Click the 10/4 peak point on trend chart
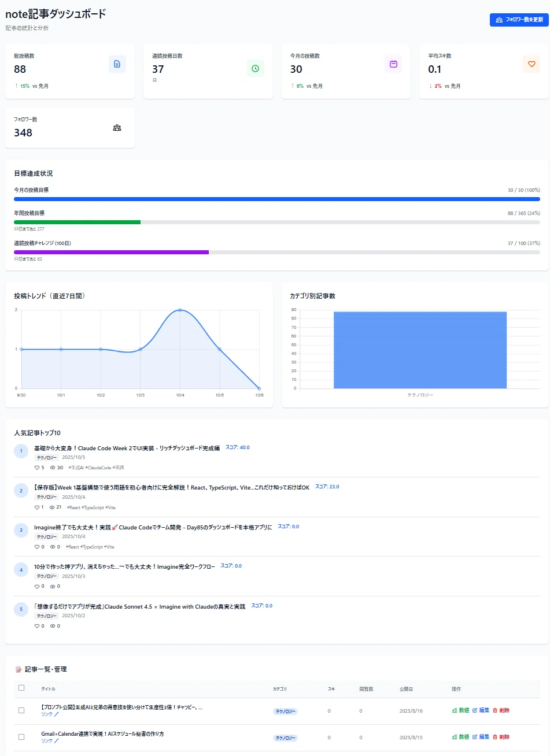 pos(180,310)
